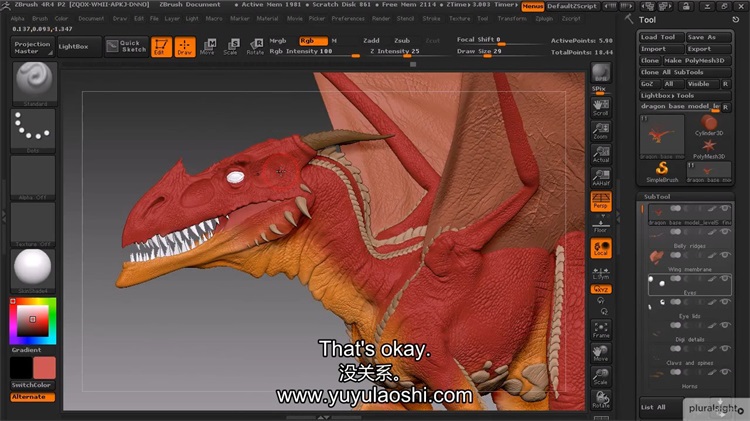Toggle visibility eye of Wing membrane subtool
Viewport: 750px width, 421px height.
click(x=726, y=255)
